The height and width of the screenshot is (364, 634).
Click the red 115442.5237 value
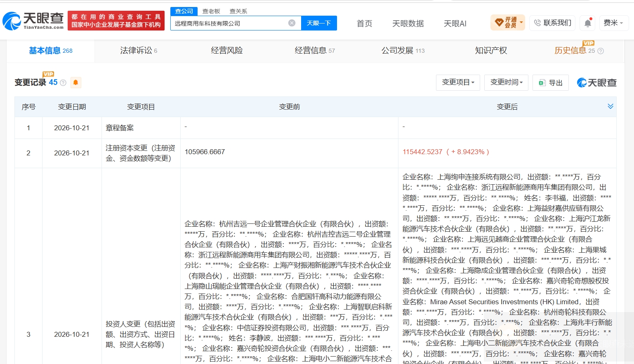446,152
